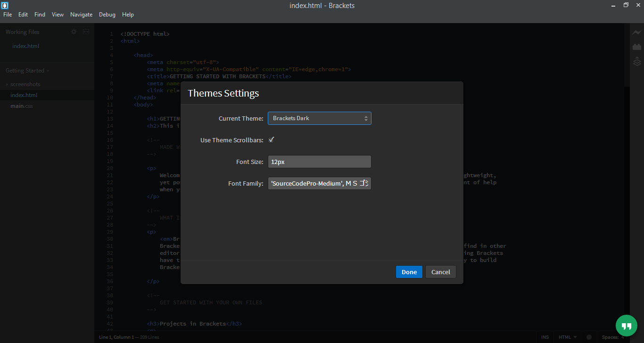Open the Getting Started project dropdown

point(27,71)
